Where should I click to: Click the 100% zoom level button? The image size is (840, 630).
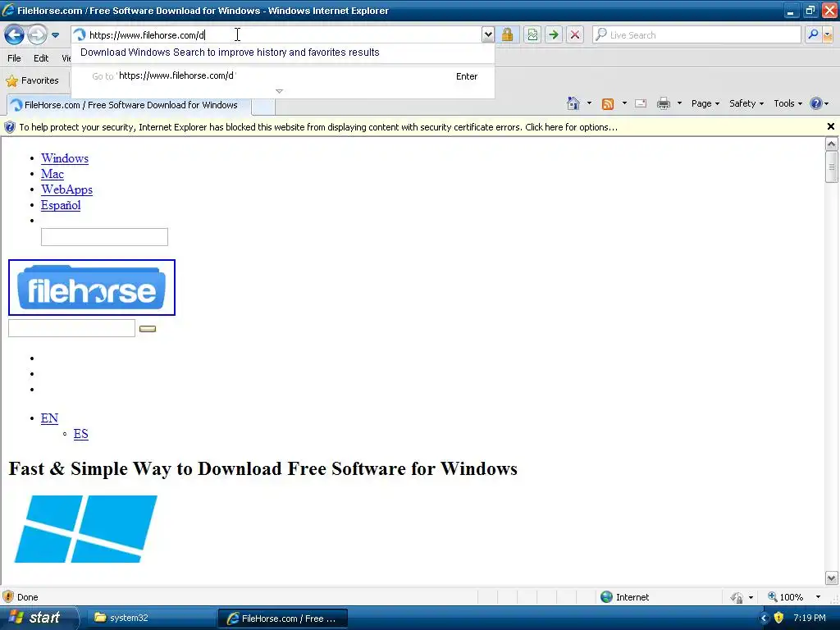[x=785, y=597]
